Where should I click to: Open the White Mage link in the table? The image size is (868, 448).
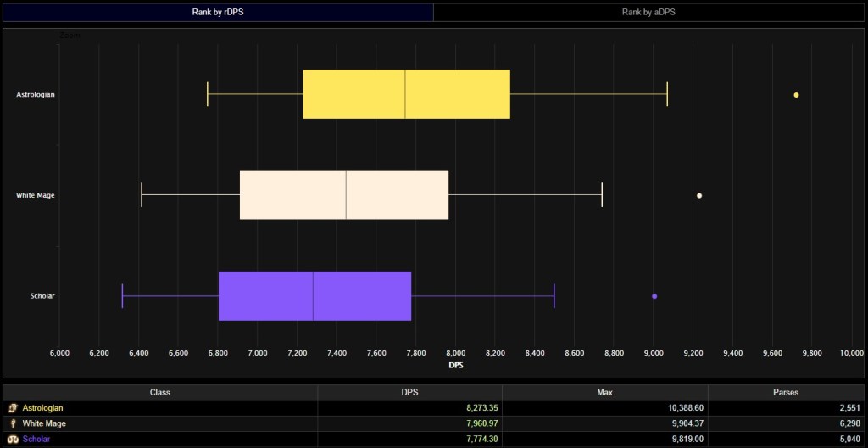point(44,423)
